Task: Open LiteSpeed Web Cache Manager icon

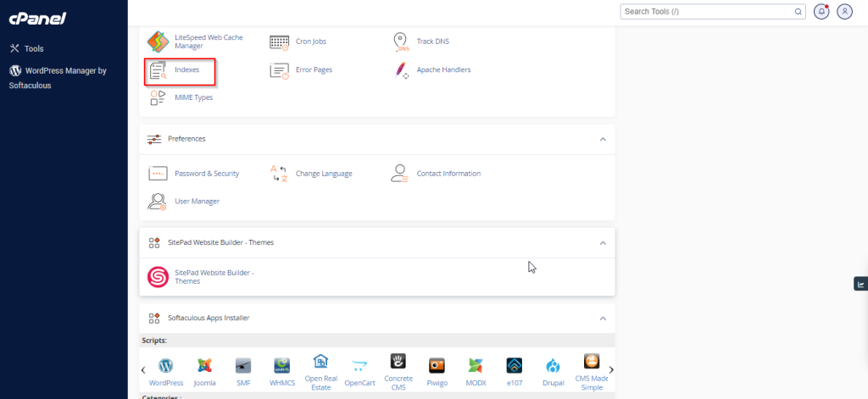Action: pyautogui.click(x=158, y=42)
